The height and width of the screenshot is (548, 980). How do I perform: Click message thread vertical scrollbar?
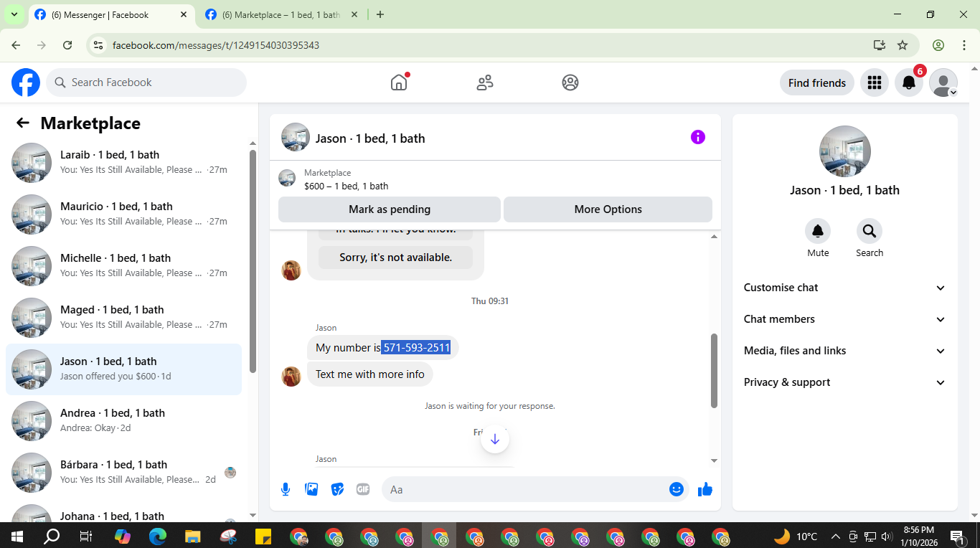[714, 371]
